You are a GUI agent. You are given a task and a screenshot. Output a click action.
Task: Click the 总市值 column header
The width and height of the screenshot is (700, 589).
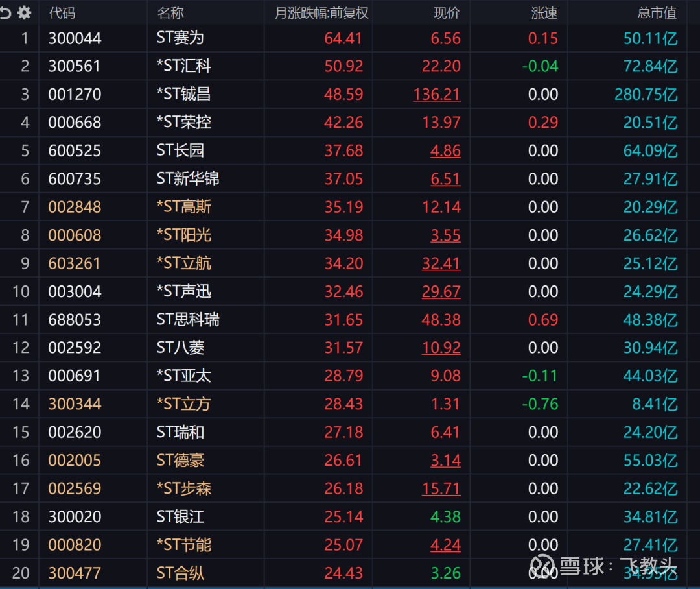657,13
